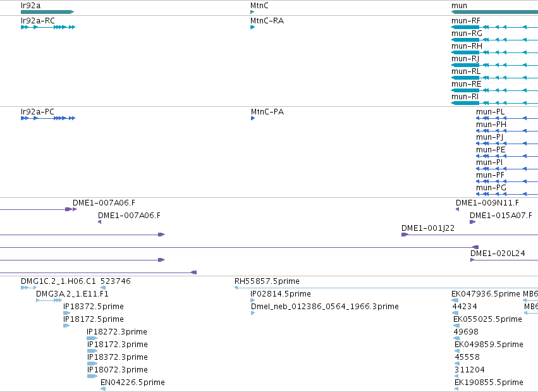Select feature 49698

pos(456,338)
